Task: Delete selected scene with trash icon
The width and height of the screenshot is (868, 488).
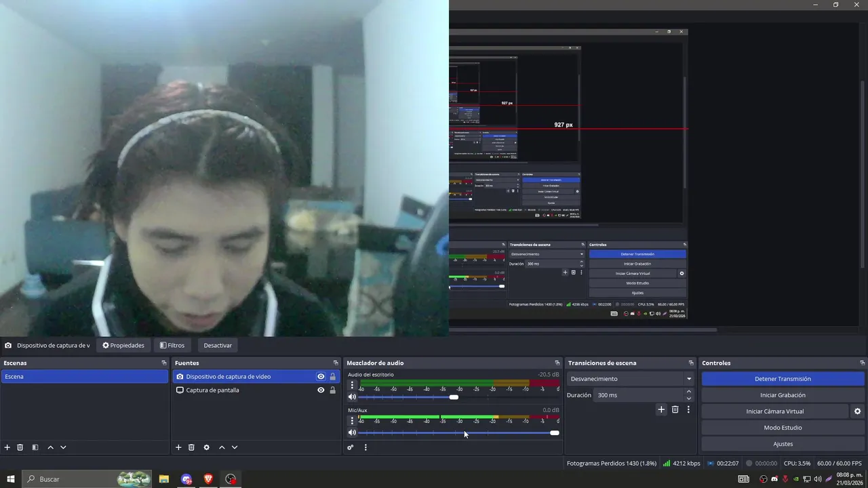Action: [x=20, y=447]
